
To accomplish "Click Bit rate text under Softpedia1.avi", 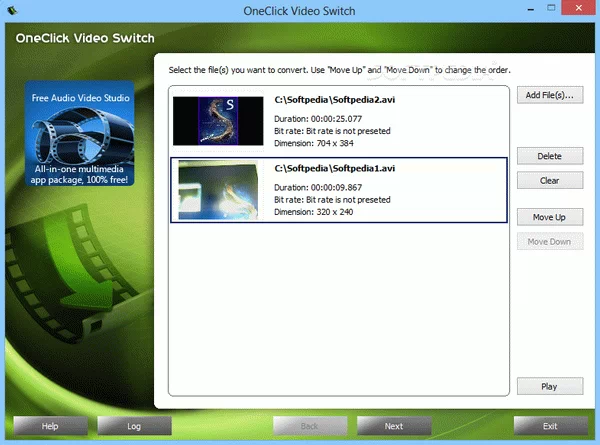I will tap(332, 200).
